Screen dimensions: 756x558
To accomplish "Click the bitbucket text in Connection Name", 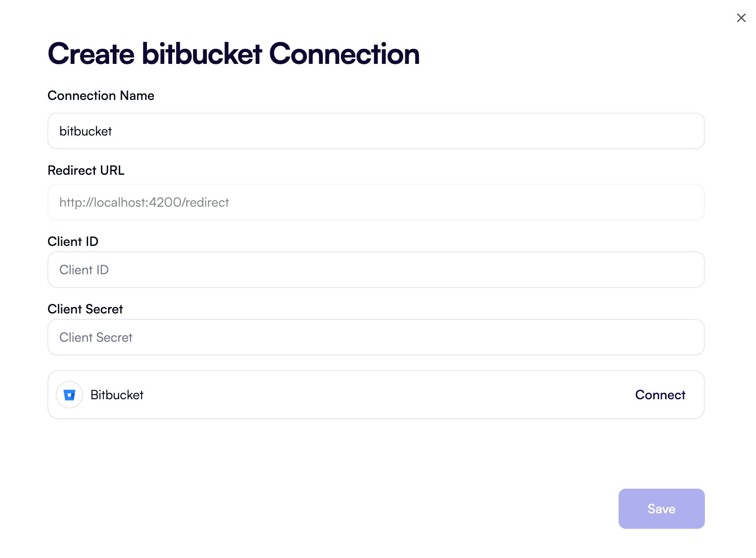I will tap(85, 131).
